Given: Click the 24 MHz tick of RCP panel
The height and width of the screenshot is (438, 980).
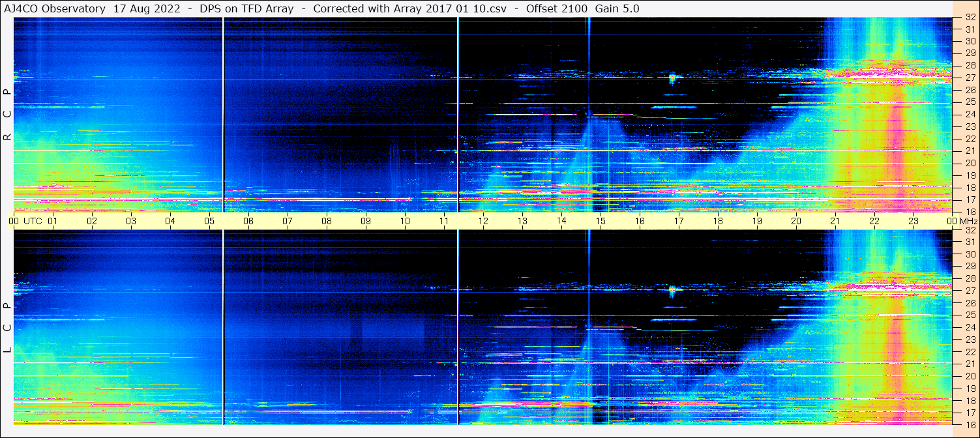Looking at the screenshot, I should pyautogui.click(x=970, y=114).
